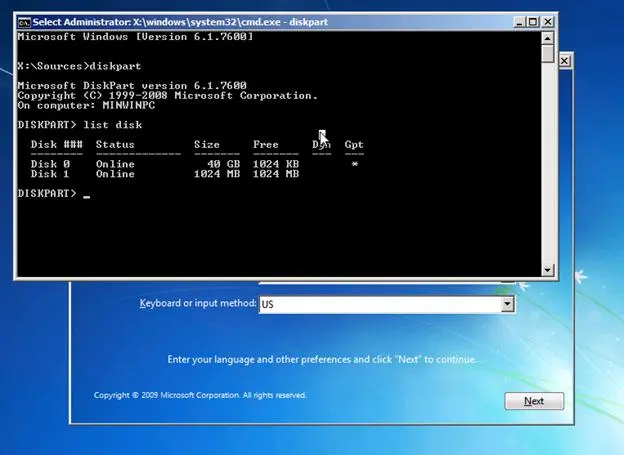Click the console scrollbar up arrow
This screenshot has width=624, height=455.
(547, 38)
